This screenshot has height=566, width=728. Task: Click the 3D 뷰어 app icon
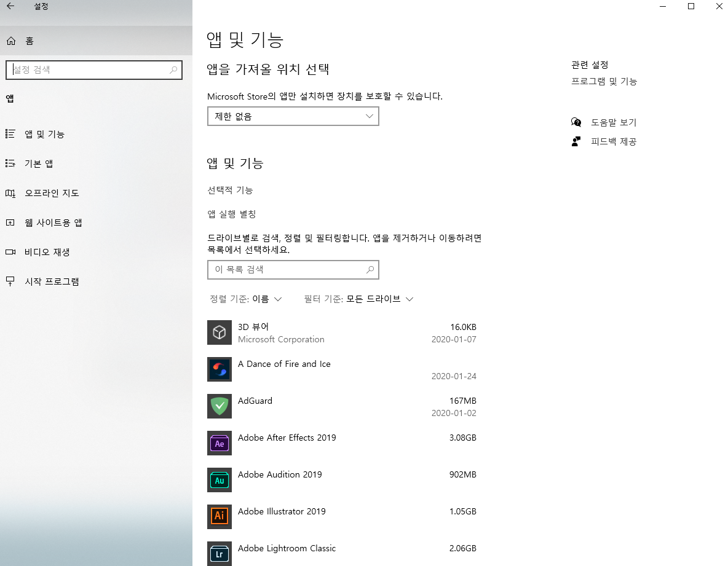tap(219, 332)
